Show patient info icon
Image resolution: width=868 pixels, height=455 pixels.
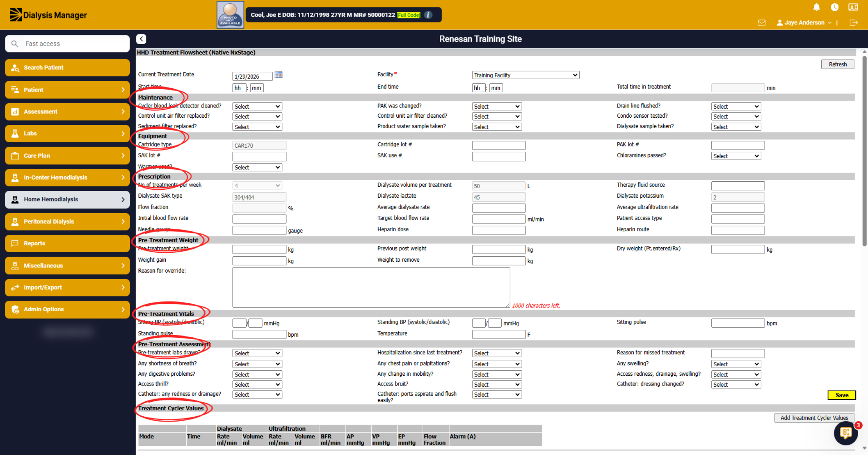(x=428, y=15)
